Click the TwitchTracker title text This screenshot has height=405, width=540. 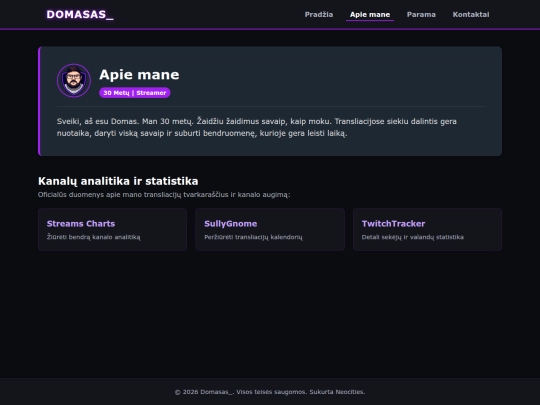point(393,224)
